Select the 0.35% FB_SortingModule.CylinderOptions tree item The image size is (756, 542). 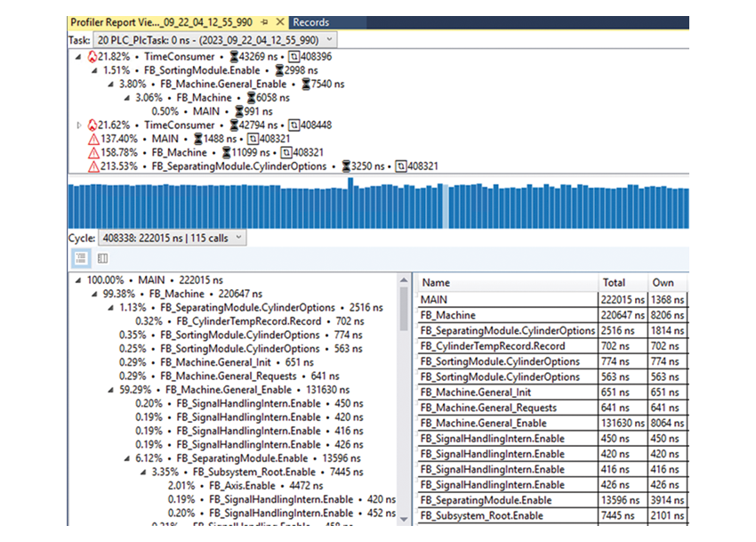click(241, 335)
